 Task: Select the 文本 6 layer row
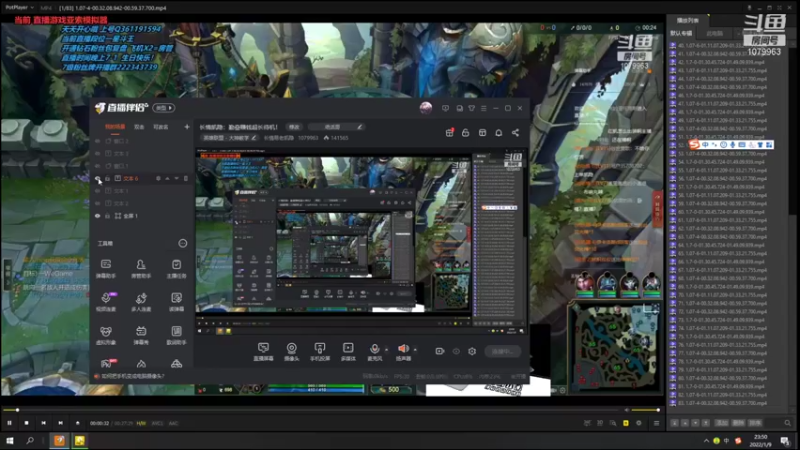coord(141,179)
